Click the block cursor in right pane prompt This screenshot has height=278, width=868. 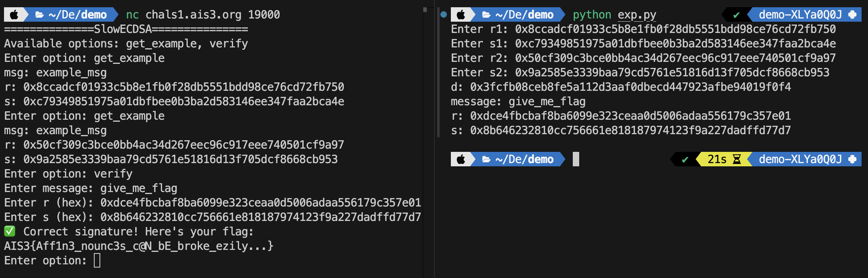576,159
